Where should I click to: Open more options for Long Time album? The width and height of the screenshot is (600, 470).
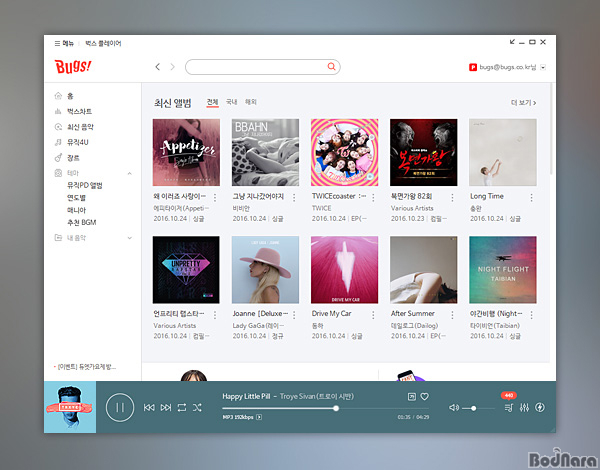pos(532,197)
